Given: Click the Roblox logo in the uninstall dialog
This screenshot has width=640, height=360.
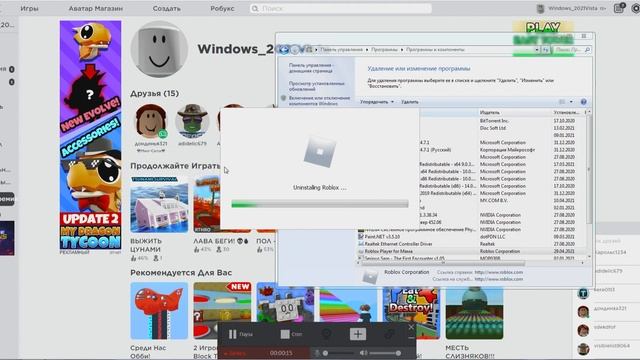Looking at the screenshot, I should [320, 151].
